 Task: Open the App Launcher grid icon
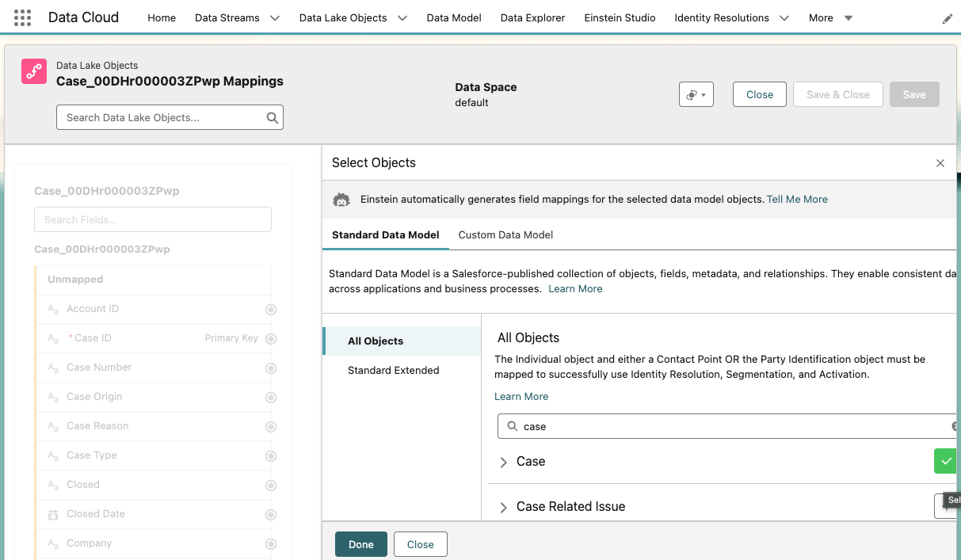22,17
